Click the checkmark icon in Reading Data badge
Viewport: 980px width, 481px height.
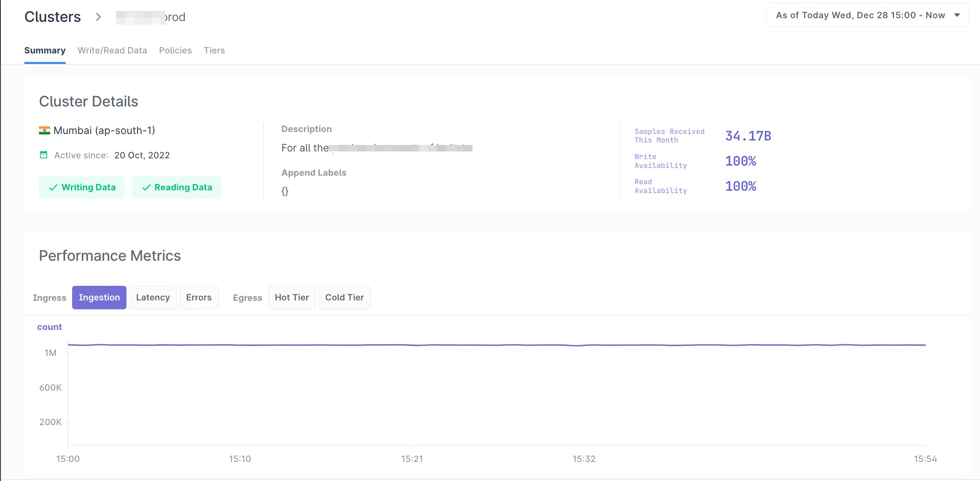[x=146, y=187]
